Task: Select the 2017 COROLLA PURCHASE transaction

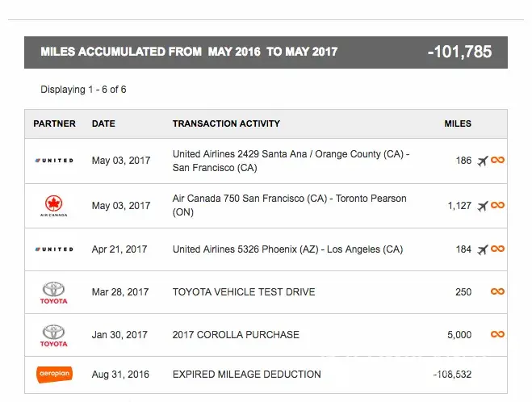Action: click(236, 334)
